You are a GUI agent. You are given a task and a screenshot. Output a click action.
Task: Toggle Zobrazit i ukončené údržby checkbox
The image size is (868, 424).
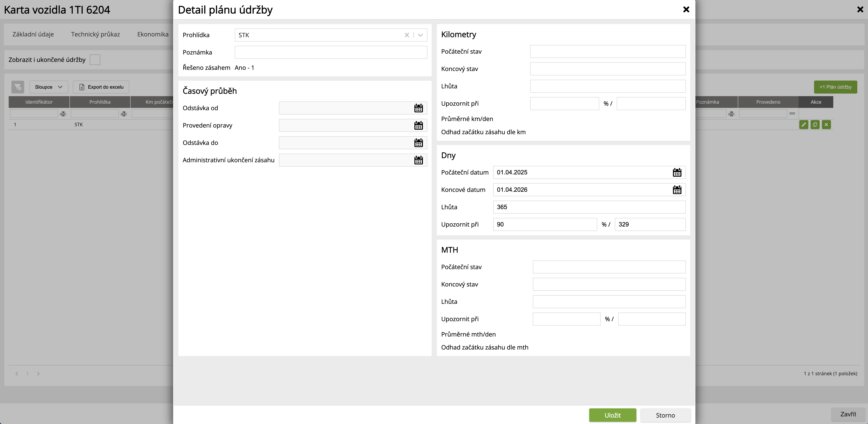pyautogui.click(x=95, y=60)
